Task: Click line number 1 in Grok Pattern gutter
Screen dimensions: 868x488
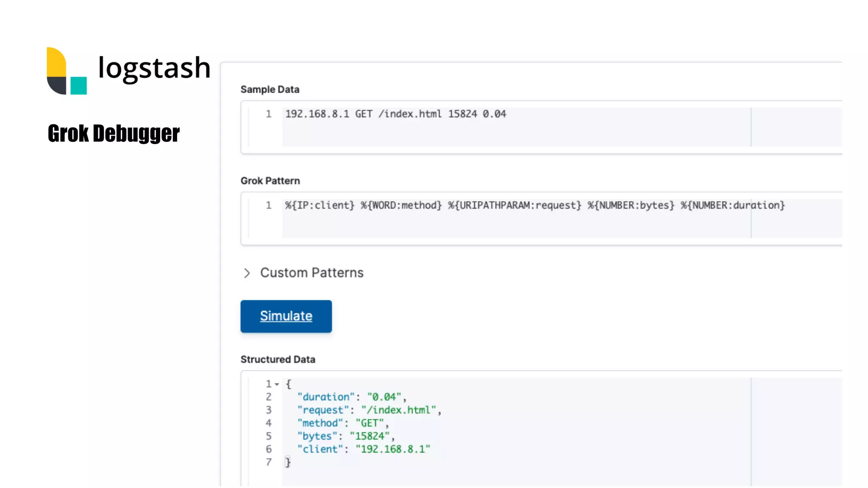Action: pos(268,205)
